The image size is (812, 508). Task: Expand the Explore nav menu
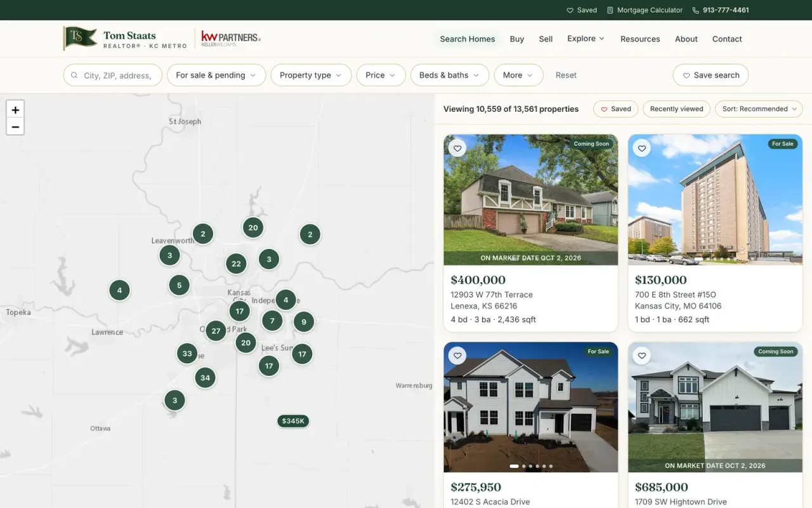click(x=586, y=39)
